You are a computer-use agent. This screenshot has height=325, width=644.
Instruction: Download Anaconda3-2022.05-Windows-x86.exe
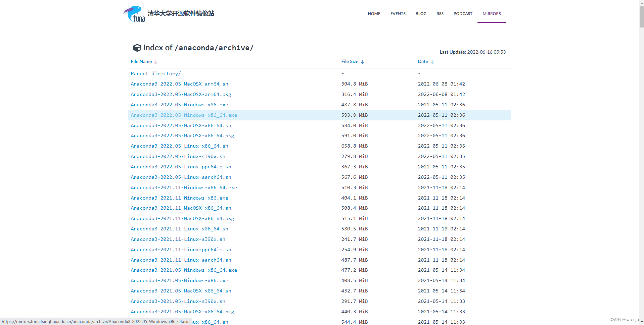pyautogui.click(x=179, y=105)
